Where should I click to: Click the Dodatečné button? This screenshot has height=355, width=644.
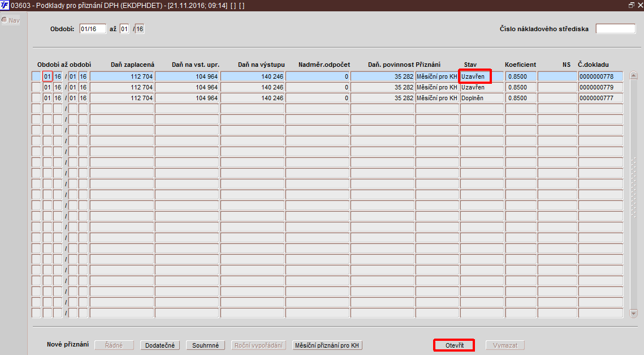pyautogui.click(x=160, y=345)
